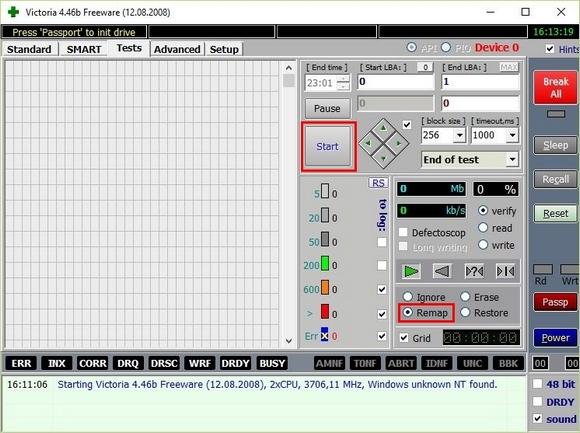This screenshot has width=580, height=433.
Task: Enable the Defectoscop checkbox
Action: (x=403, y=232)
